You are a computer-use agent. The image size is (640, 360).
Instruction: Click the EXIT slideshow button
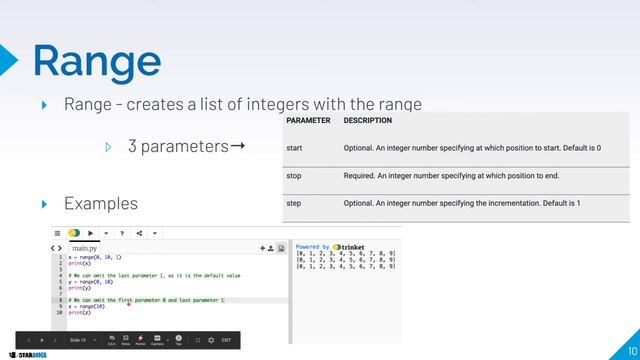[226, 340]
